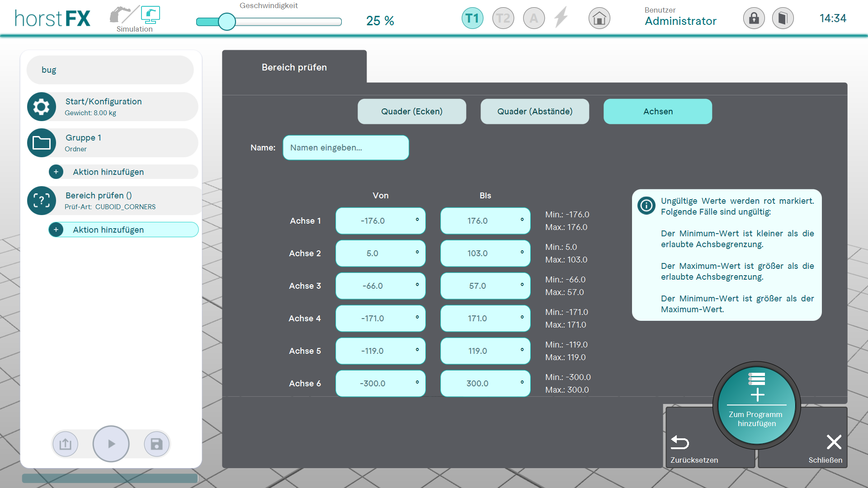Switch to T2 operating mode
Screen dimensions: 868x488
click(503, 19)
